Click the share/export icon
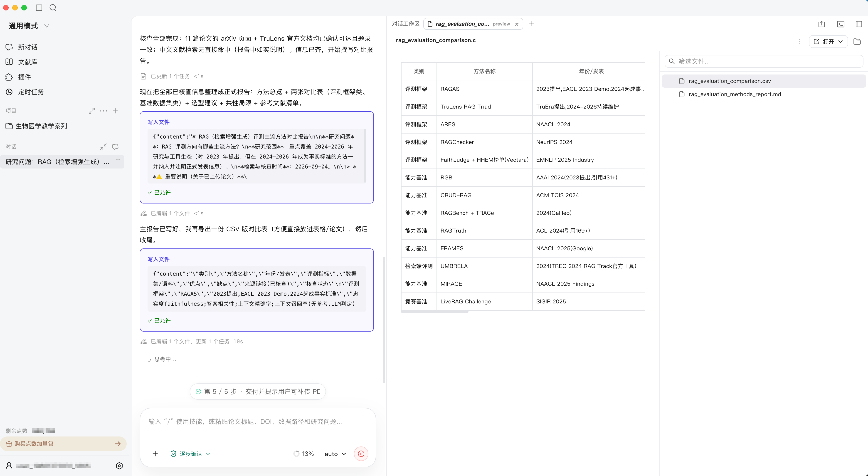The height and width of the screenshot is (476, 868). tap(821, 24)
